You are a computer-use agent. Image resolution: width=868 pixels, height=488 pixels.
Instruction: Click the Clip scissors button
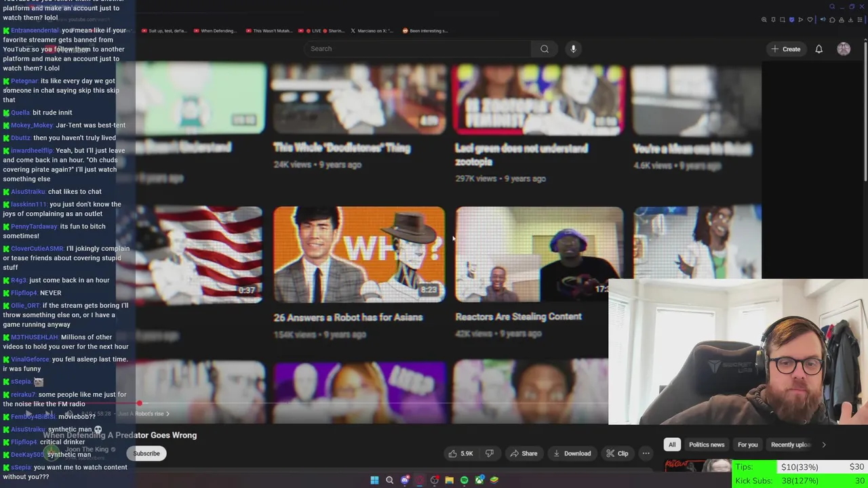(x=617, y=453)
